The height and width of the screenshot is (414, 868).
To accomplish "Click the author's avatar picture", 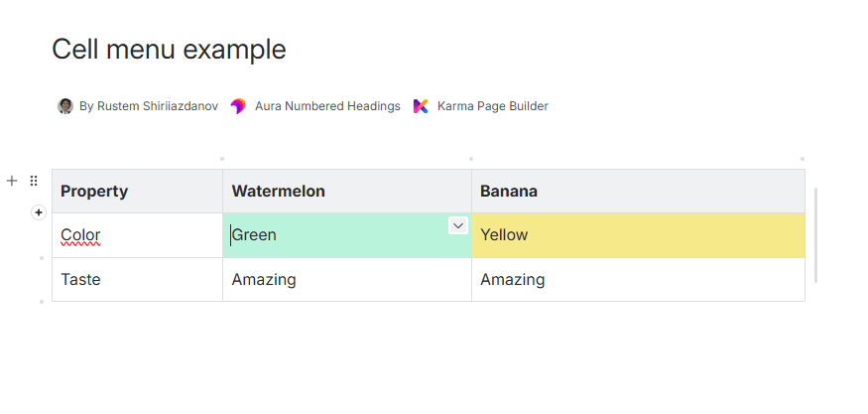I will (65, 106).
